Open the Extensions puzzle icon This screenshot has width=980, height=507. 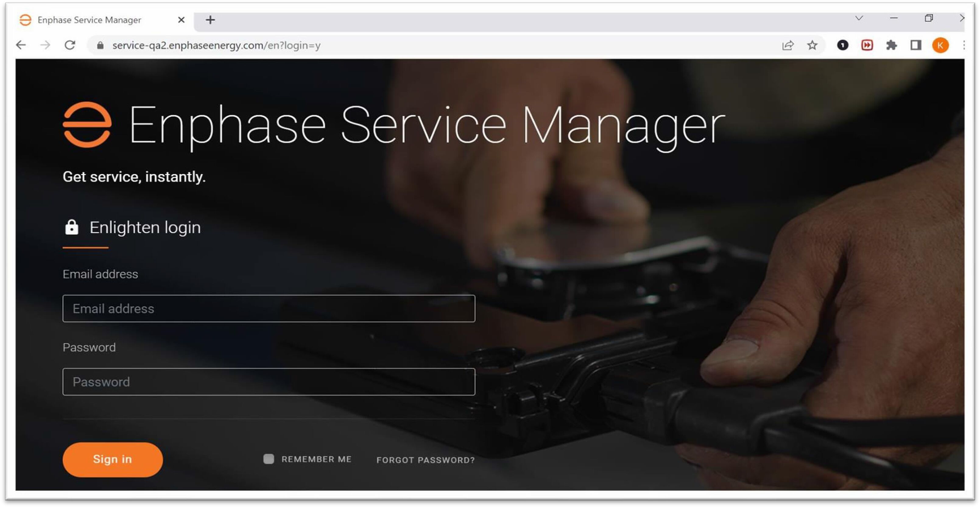[x=891, y=45]
